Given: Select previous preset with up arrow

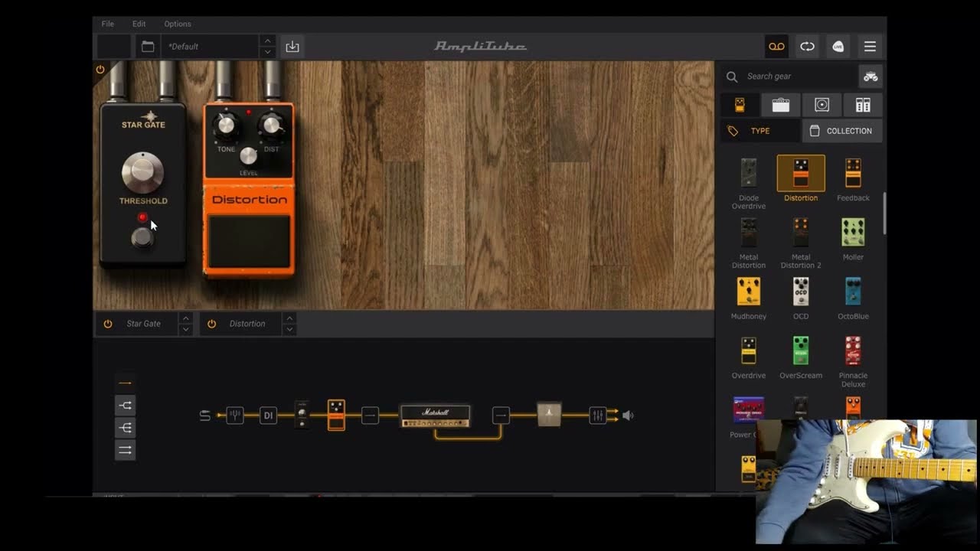Looking at the screenshot, I should 267,41.
